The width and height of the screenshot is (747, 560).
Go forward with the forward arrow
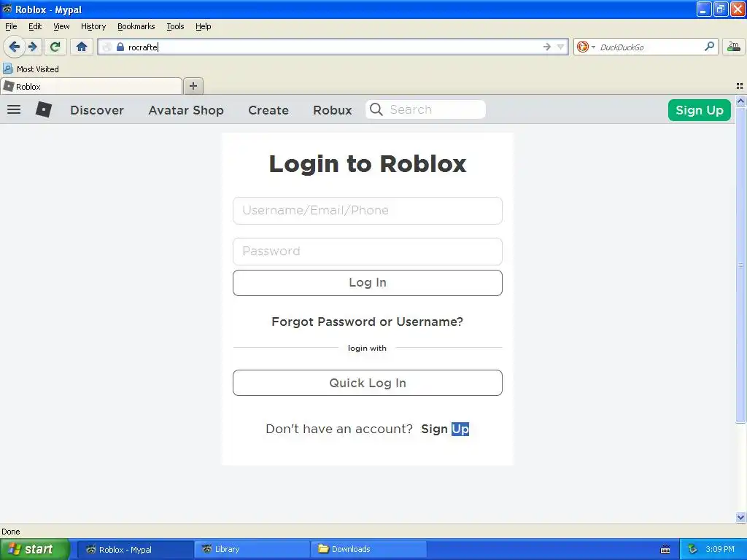click(33, 47)
